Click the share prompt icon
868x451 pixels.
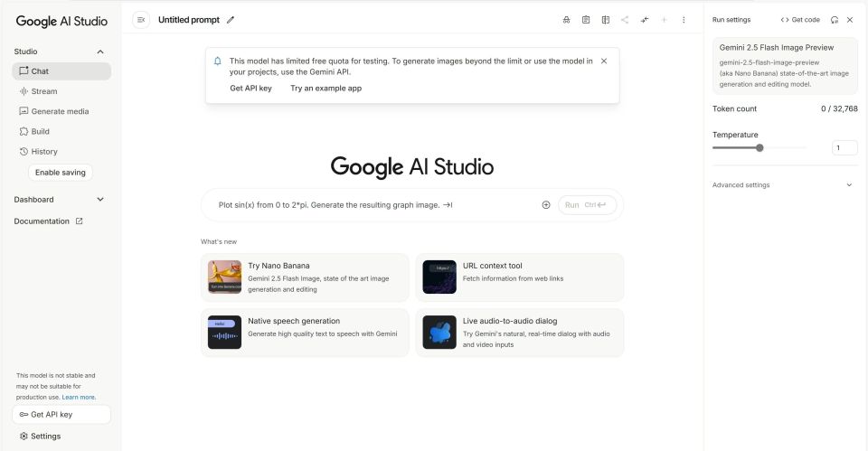coord(625,20)
